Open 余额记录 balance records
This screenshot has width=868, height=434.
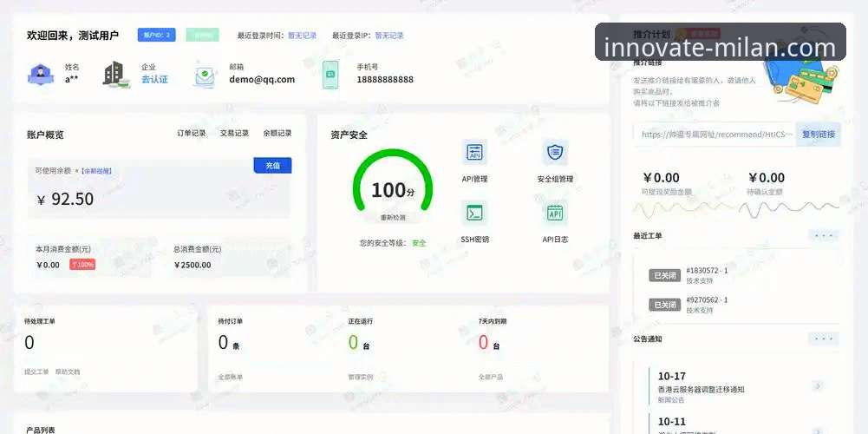coord(277,133)
